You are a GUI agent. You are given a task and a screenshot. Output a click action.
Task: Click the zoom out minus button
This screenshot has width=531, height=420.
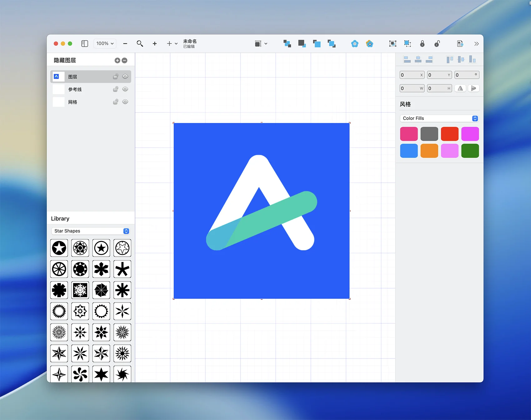pyautogui.click(x=125, y=44)
